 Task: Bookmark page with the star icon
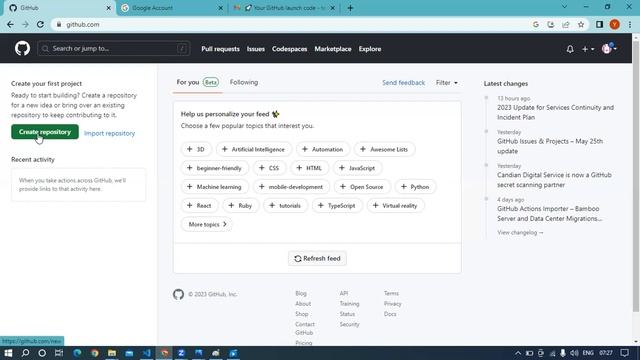point(581,24)
